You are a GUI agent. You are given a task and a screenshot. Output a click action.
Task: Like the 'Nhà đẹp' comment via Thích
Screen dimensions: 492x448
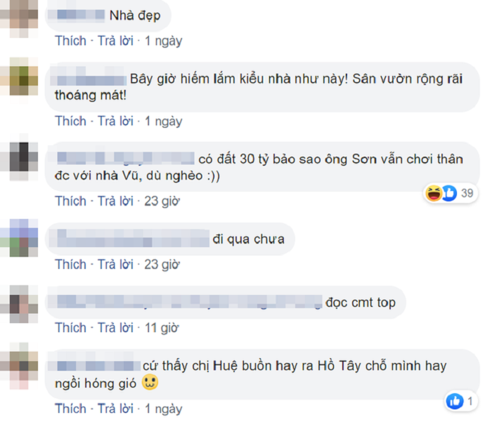(70, 41)
